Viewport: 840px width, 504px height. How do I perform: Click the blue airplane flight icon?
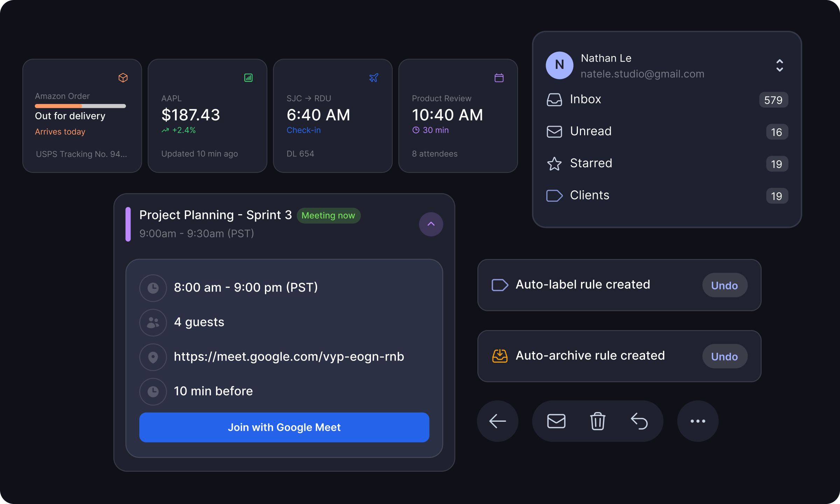(374, 78)
